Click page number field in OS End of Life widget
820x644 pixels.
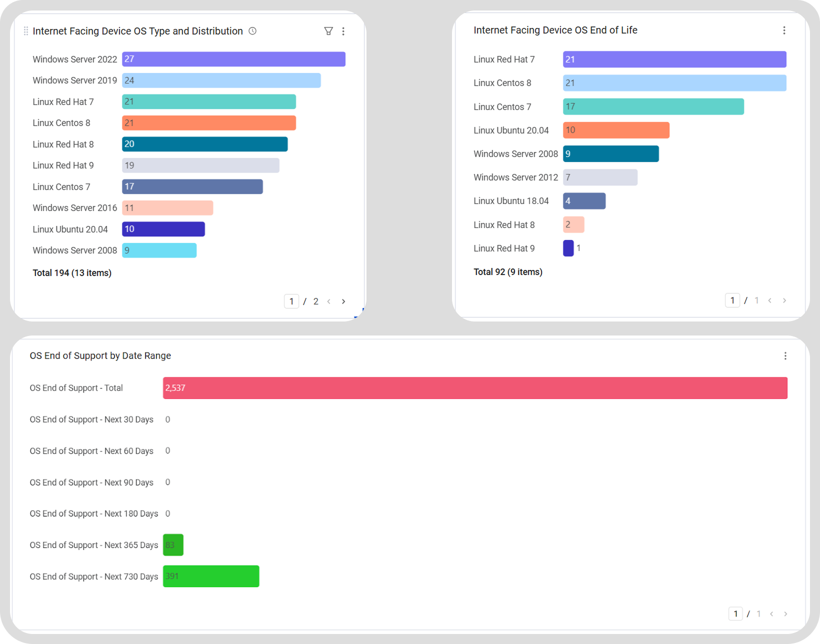[732, 300]
